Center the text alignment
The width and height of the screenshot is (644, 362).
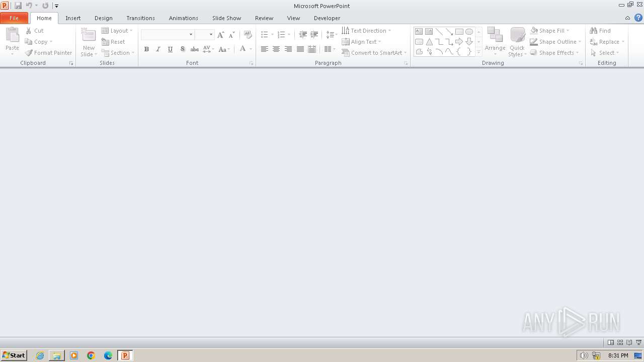point(276,49)
